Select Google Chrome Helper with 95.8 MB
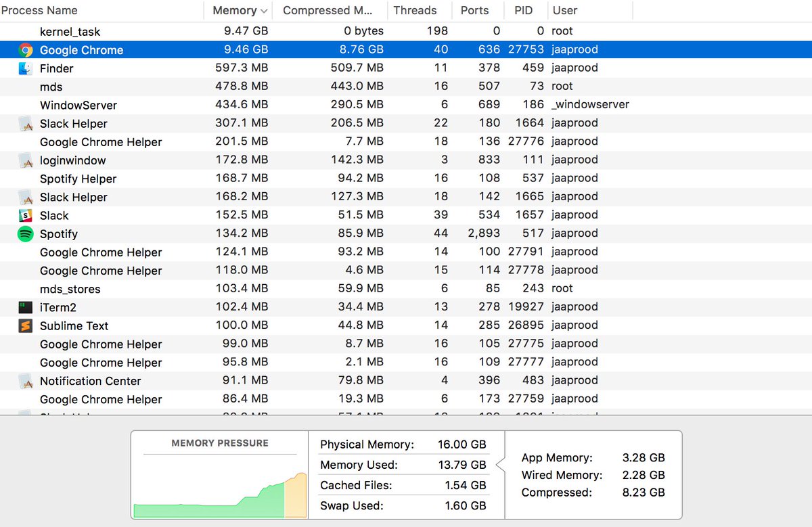 pos(101,363)
